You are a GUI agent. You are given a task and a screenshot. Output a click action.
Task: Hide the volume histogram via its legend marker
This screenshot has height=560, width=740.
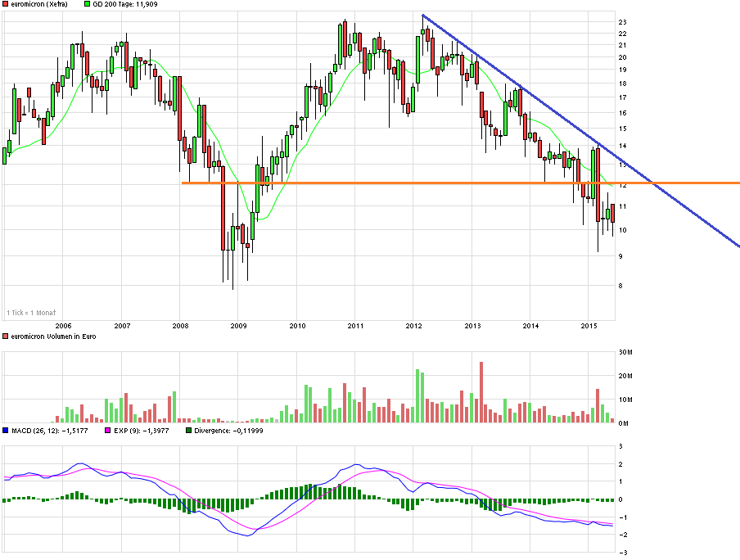pyautogui.click(x=7, y=336)
